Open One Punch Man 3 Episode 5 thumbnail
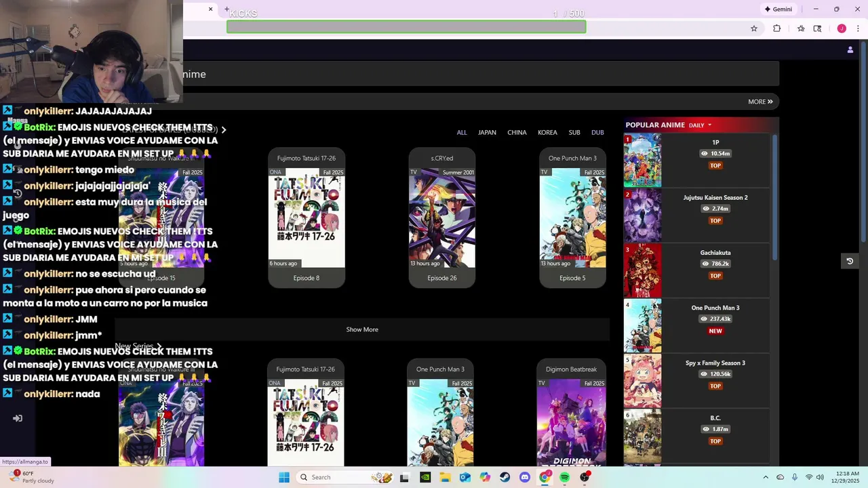 coord(572,218)
